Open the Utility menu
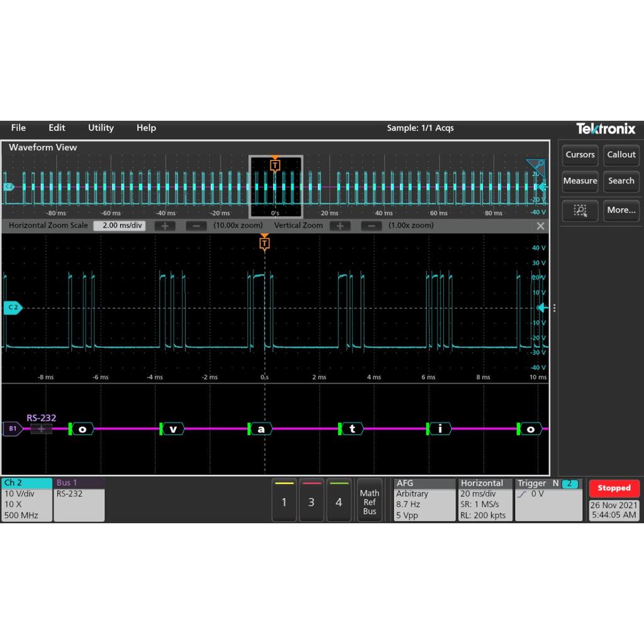 (101, 128)
